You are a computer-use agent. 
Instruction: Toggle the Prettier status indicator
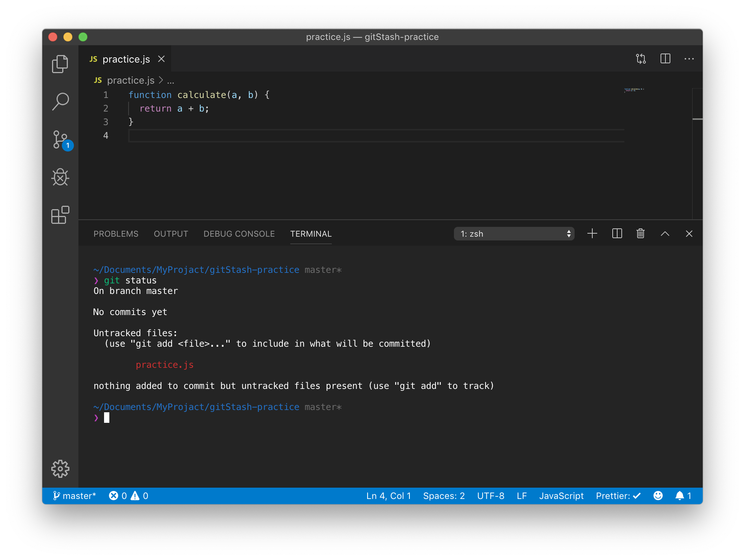[x=618, y=496]
